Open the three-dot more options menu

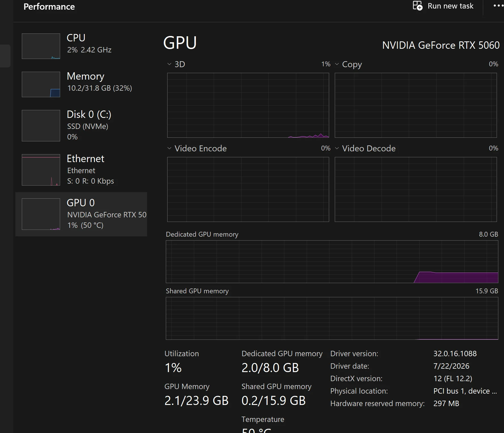pos(498,6)
